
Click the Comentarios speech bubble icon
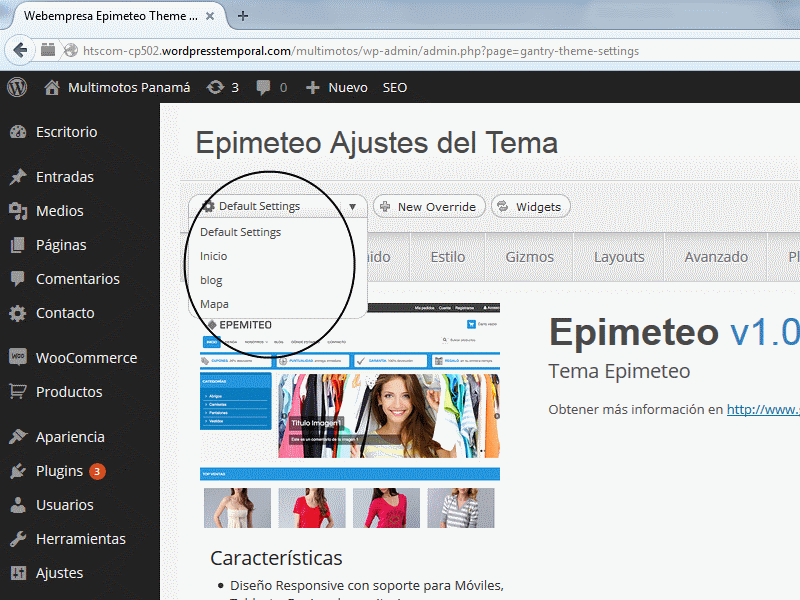[x=18, y=279]
